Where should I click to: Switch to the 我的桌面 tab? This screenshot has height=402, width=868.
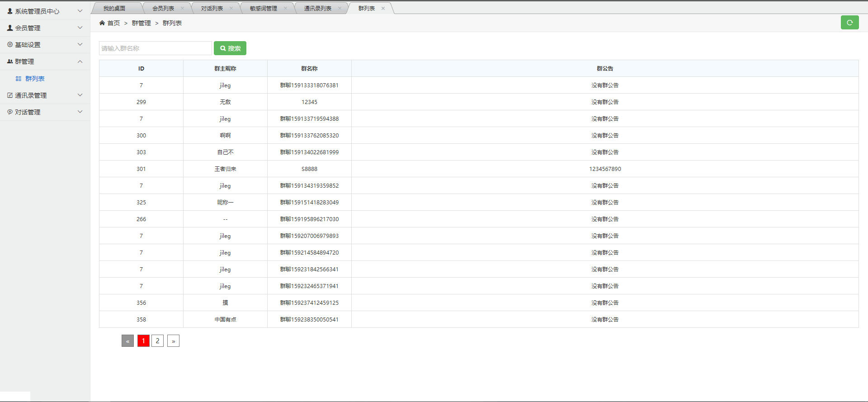pos(114,8)
